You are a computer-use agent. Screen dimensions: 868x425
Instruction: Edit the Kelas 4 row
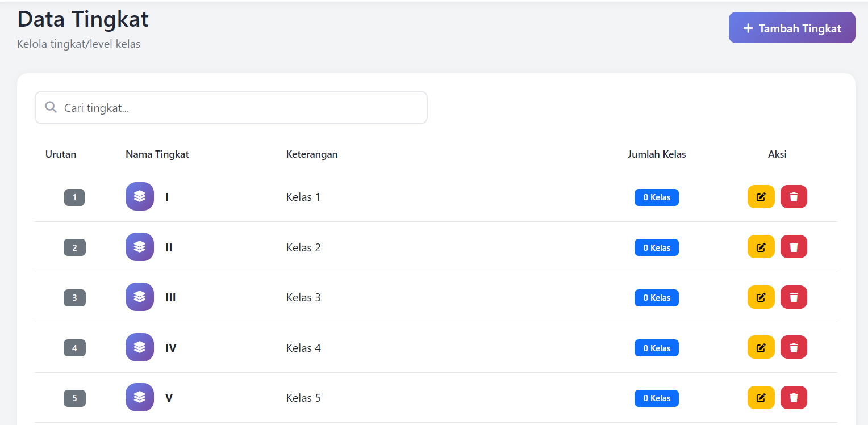coord(761,347)
